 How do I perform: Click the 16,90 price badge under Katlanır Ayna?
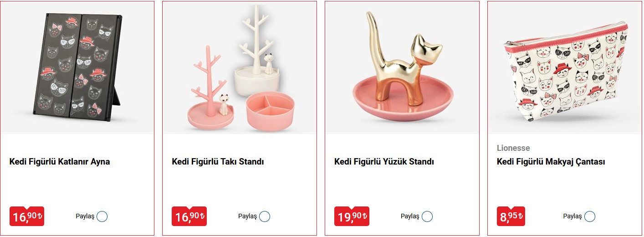coord(27,216)
